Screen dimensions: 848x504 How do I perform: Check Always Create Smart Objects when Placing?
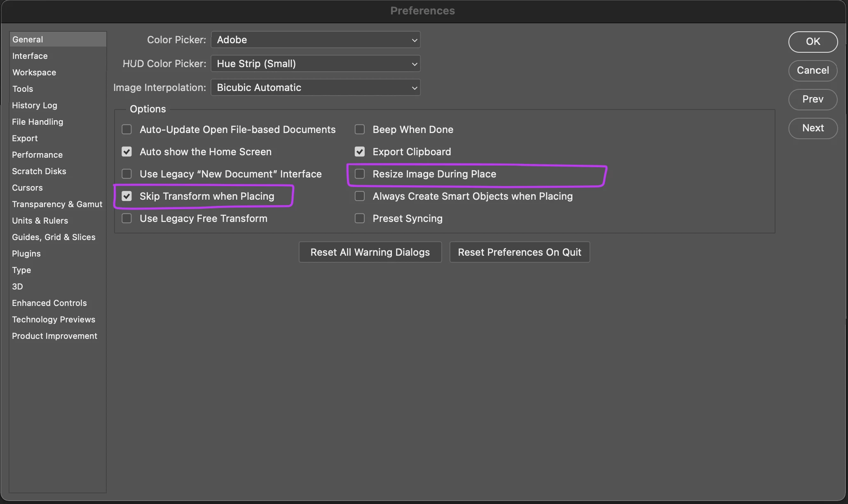(x=360, y=196)
